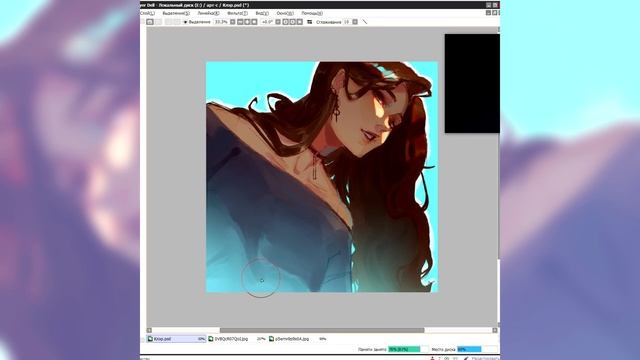This screenshot has width=640, height=360.
Task: Rotate the canvas view counterclockwise
Action: click(x=285, y=22)
